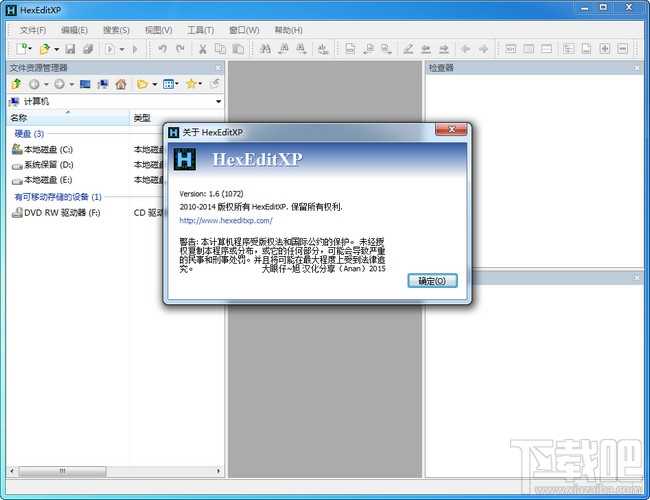The height and width of the screenshot is (500, 650).
Task: Click the horizontal scrollbar thumb in file explorer
Action: [62, 471]
